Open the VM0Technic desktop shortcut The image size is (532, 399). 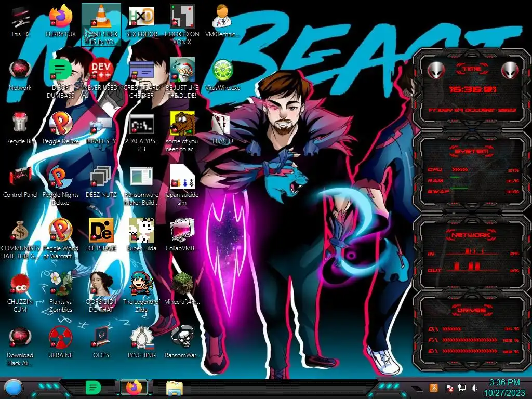pyautogui.click(x=222, y=17)
